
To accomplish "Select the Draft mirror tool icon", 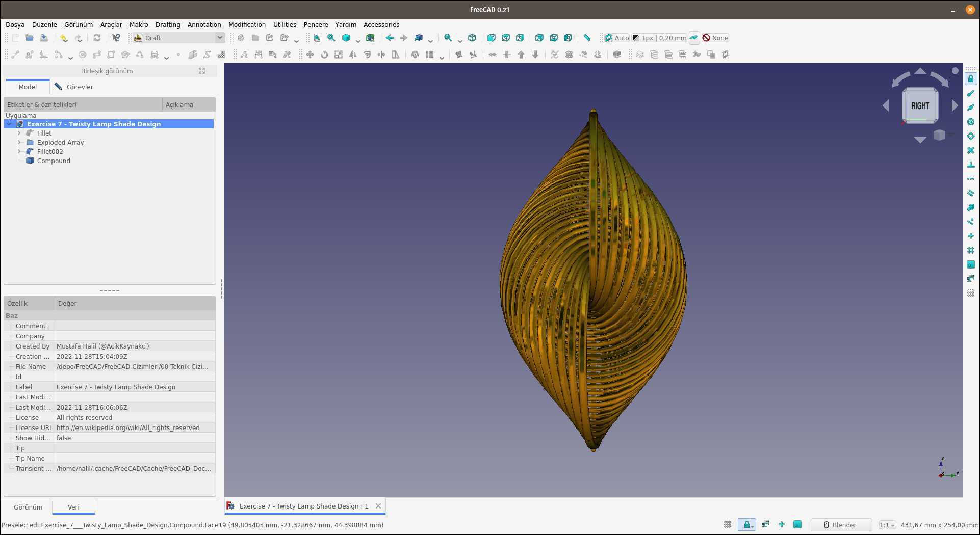I will (353, 55).
